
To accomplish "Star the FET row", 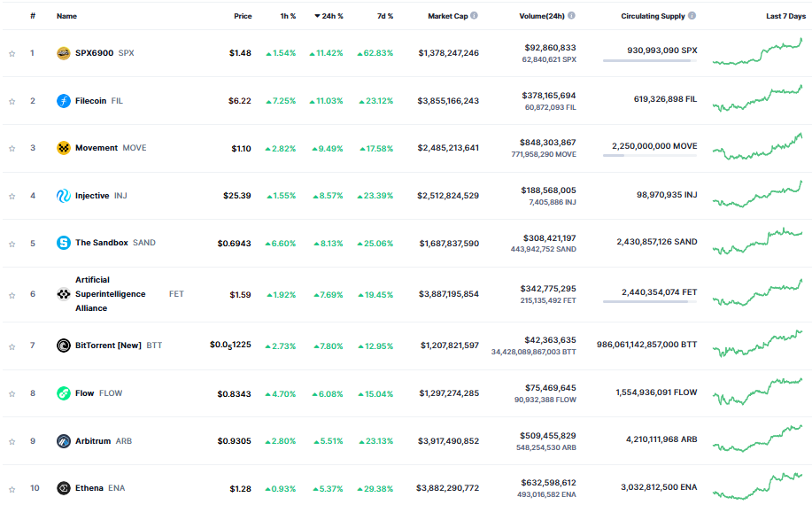I will [12, 295].
